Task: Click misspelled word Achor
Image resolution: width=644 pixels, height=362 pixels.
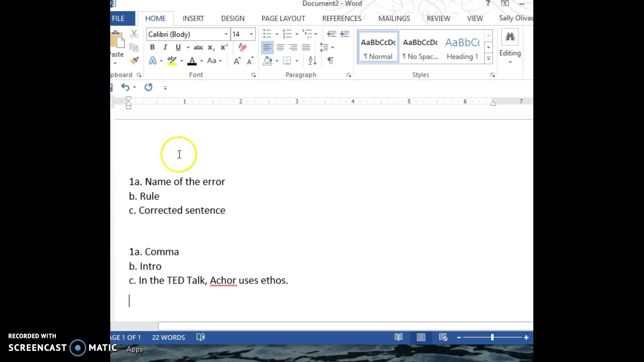Action: [x=223, y=280]
